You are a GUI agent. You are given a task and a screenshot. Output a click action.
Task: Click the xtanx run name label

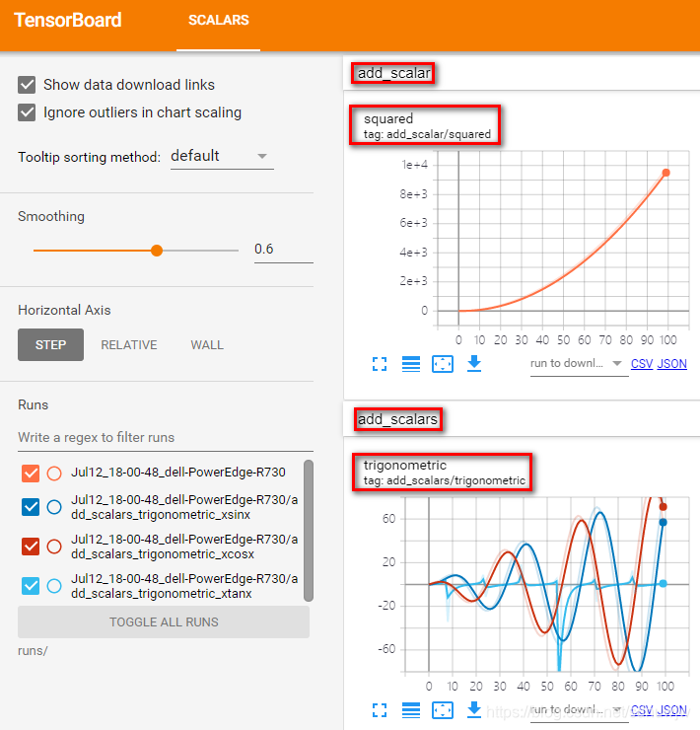tap(184, 586)
